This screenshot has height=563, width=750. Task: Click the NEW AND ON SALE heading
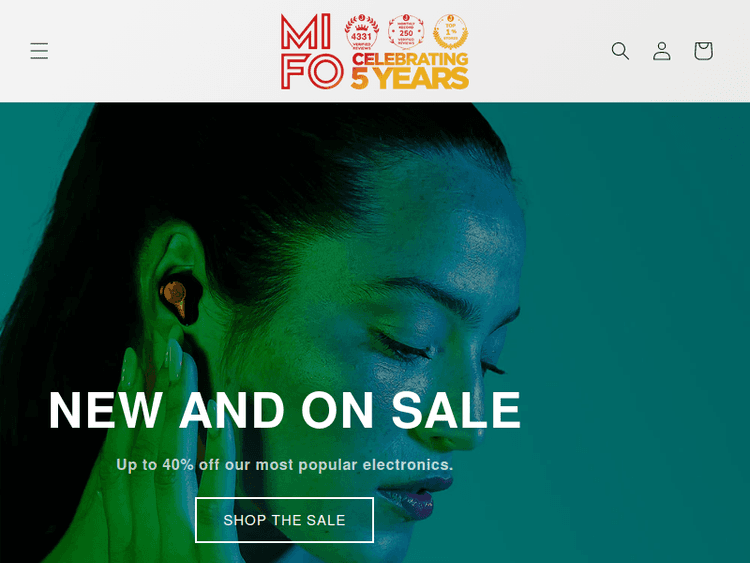285,410
